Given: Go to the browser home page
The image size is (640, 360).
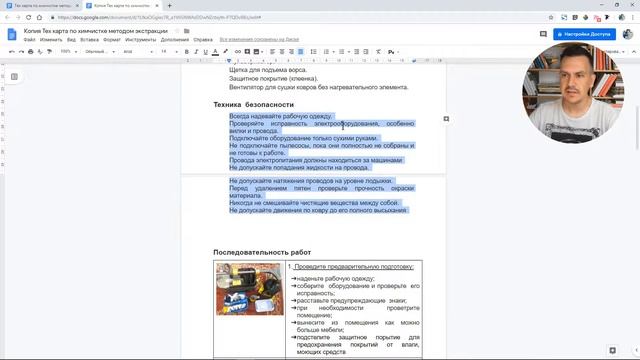Looking at the screenshot, I should pyautogui.click(x=39, y=18).
